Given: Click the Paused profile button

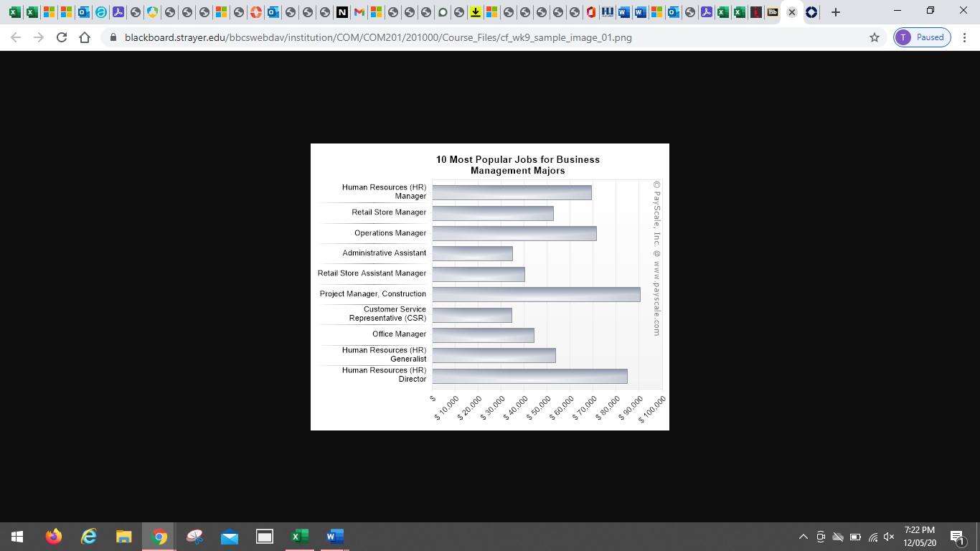Looking at the screenshot, I should tap(922, 37).
